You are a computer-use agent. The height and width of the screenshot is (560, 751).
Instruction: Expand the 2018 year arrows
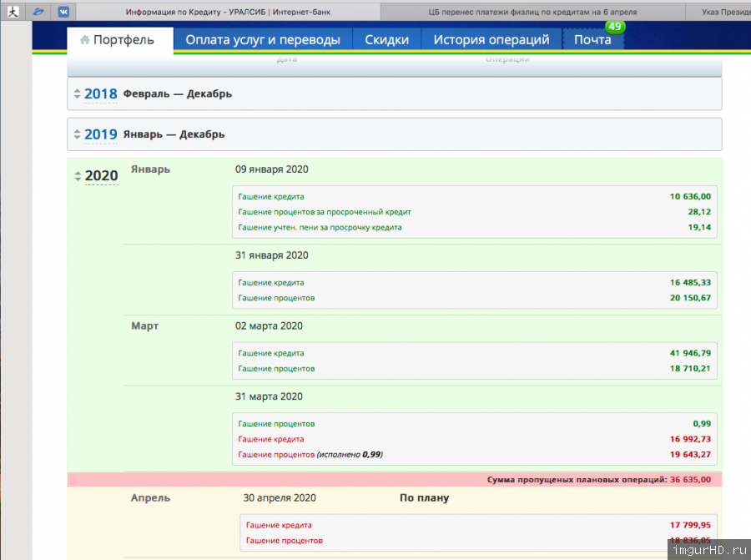pos(77,93)
